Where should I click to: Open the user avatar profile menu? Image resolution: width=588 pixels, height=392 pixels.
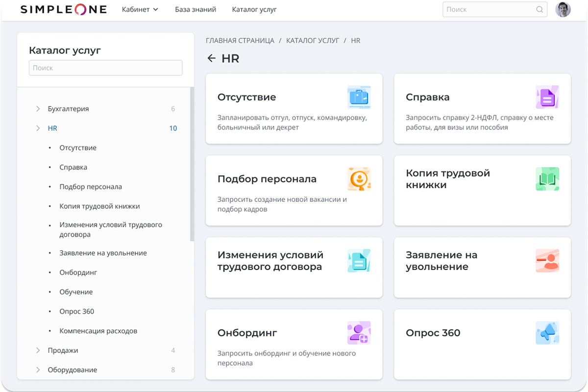click(563, 9)
